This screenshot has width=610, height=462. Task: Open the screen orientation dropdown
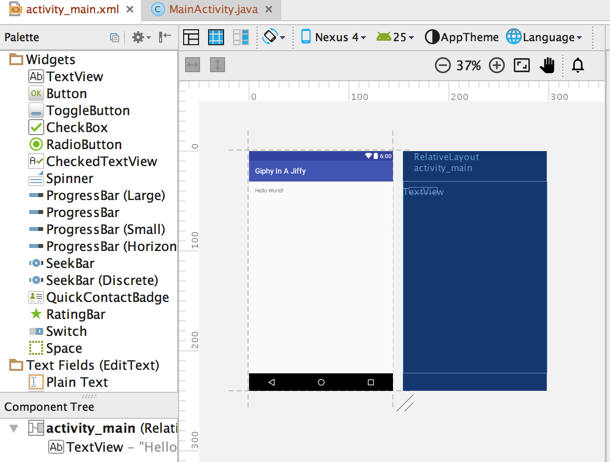pyautogui.click(x=274, y=37)
